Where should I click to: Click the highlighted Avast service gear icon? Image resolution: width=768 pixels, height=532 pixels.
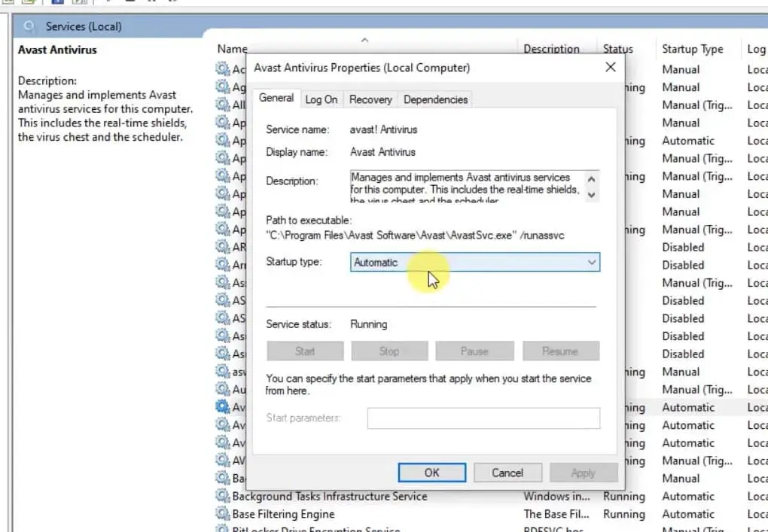(x=222, y=407)
